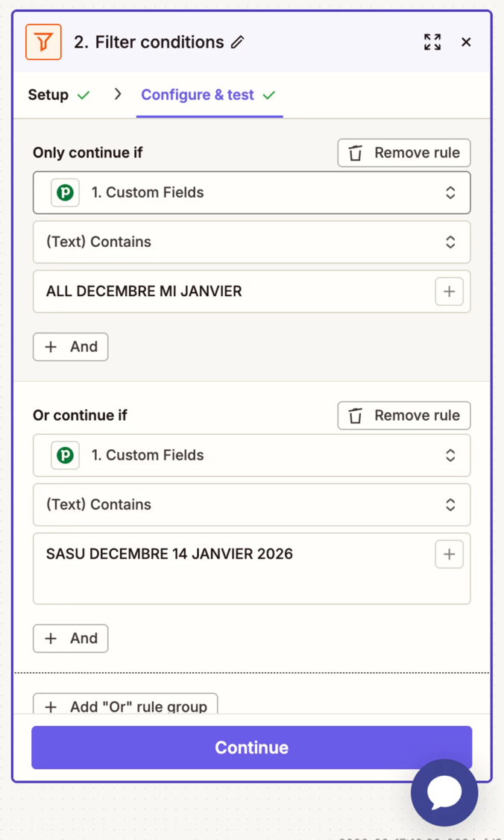The image size is (504, 840).
Task: Add an And condition to second rule
Action: pos(71,639)
